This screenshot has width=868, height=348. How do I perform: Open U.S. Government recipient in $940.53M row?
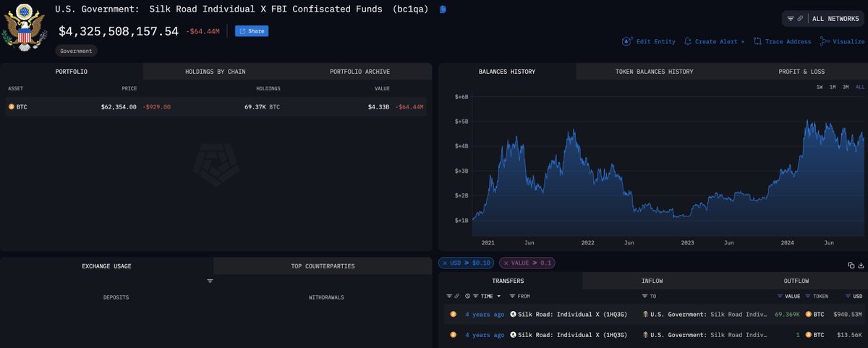705,315
